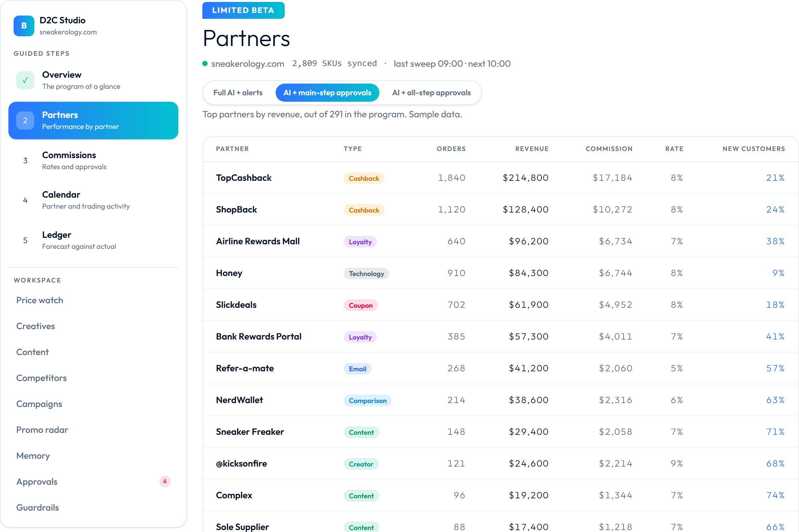This screenshot has height=532, width=799.
Task: Go to Creatives workspace
Action: point(93,326)
